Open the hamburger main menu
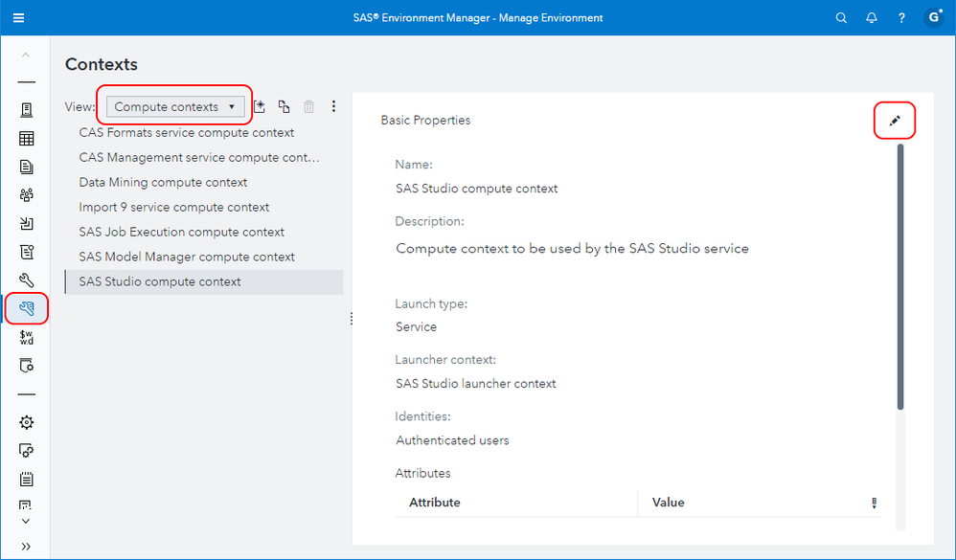 point(19,18)
